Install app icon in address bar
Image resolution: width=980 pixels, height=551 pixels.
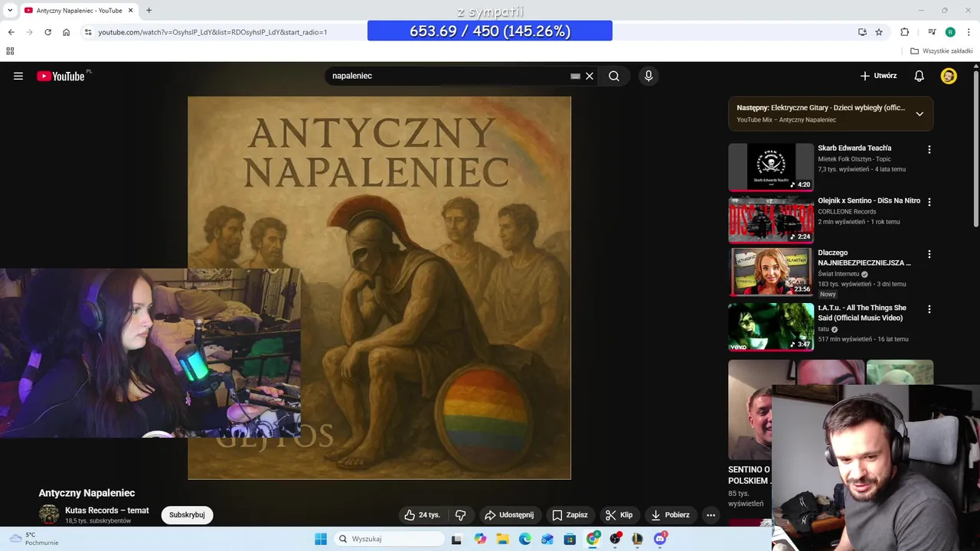[x=862, y=32]
